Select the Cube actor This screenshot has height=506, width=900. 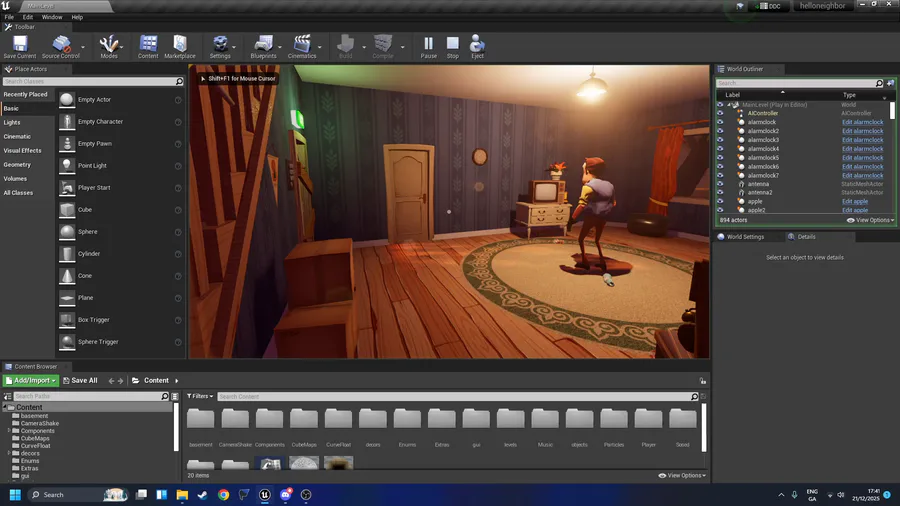click(121, 210)
